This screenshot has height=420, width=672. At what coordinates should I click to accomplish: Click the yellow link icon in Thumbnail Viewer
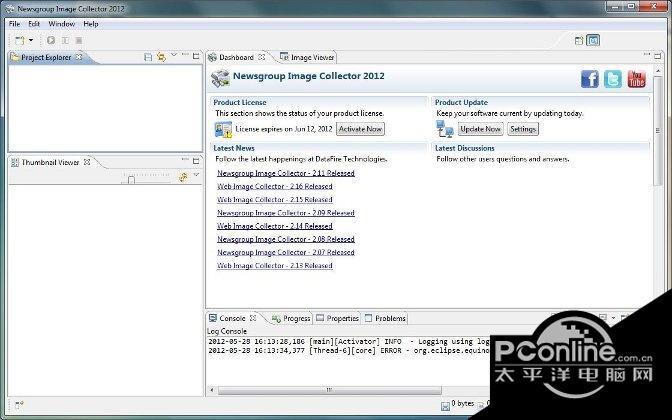183,177
